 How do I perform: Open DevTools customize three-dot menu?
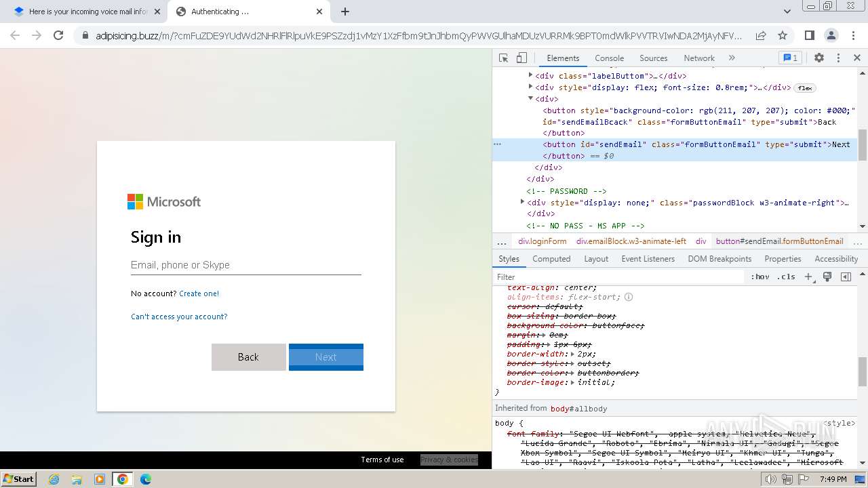point(838,58)
